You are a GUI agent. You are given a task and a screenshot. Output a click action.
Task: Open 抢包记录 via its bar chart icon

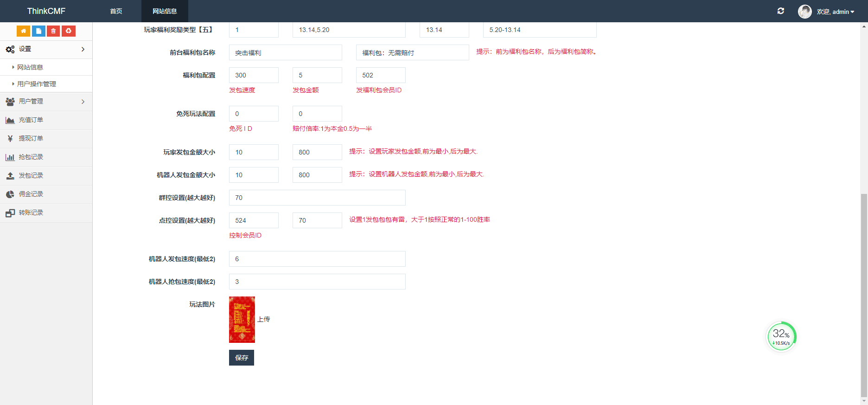coord(10,157)
